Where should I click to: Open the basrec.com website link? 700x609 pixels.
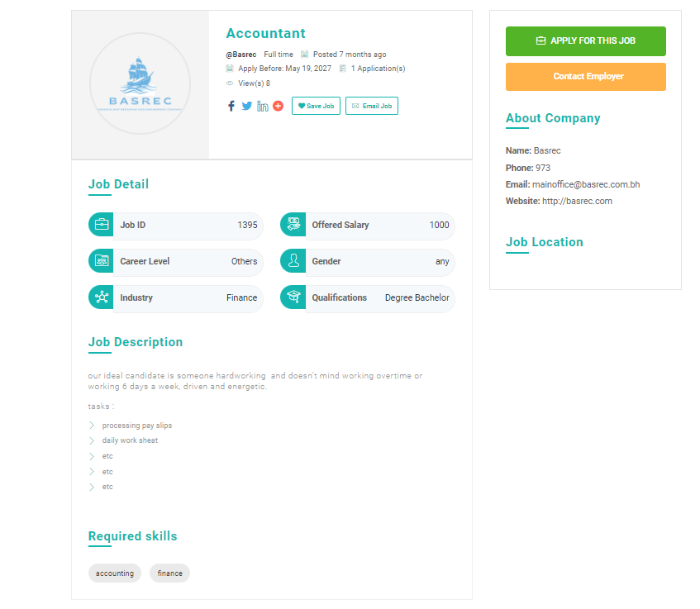coord(577,201)
